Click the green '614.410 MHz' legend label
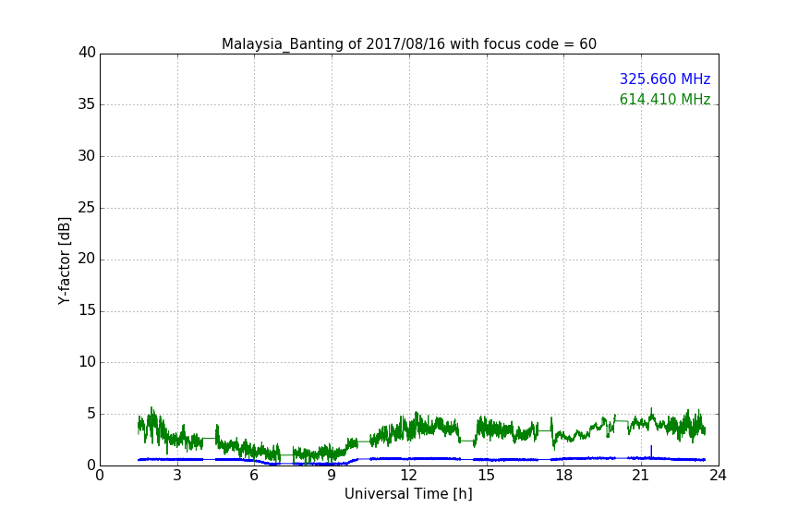Image resolution: width=798 pixels, height=532 pixels. (665, 99)
